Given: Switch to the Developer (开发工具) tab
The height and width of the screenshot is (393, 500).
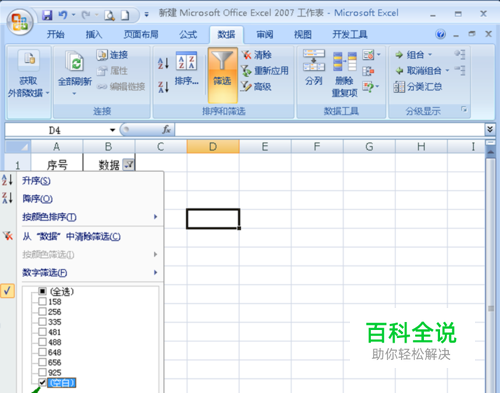Looking at the screenshot, I should (x=350, y=34).
